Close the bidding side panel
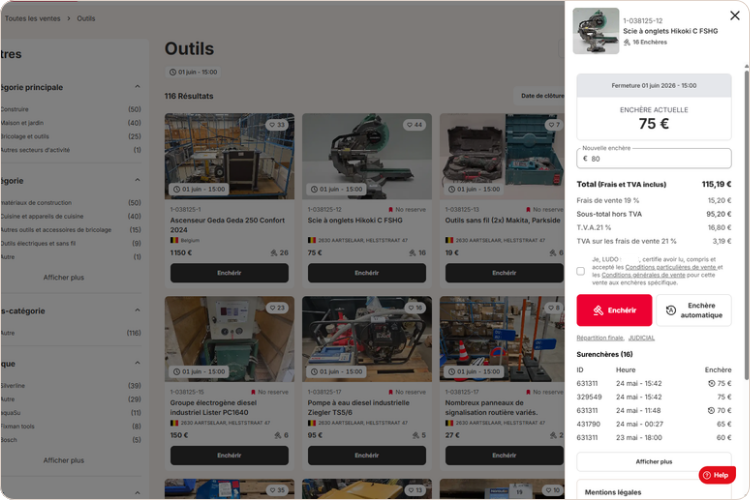 [x=735, y=16]
